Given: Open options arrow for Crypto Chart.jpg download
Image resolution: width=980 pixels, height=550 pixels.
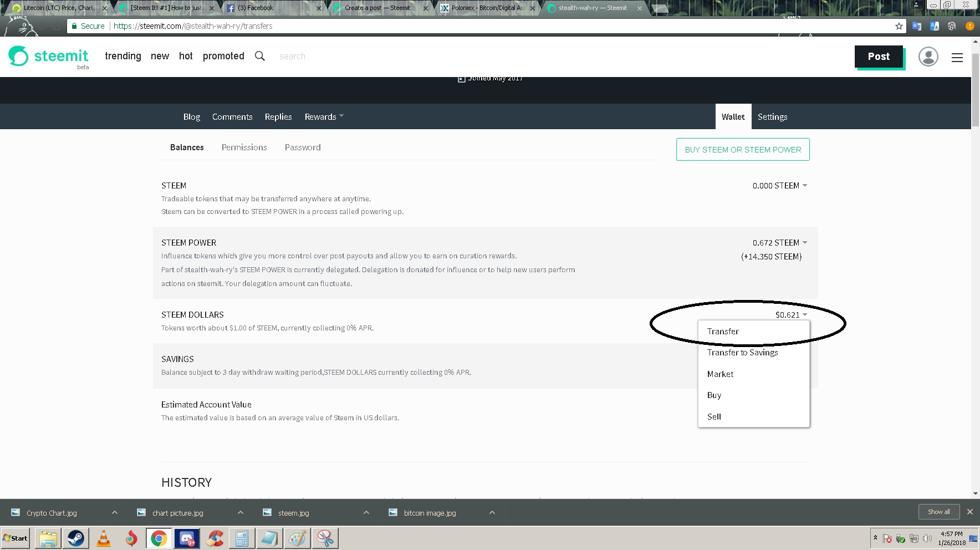Looking at the screenshot, I should (115, 512).
